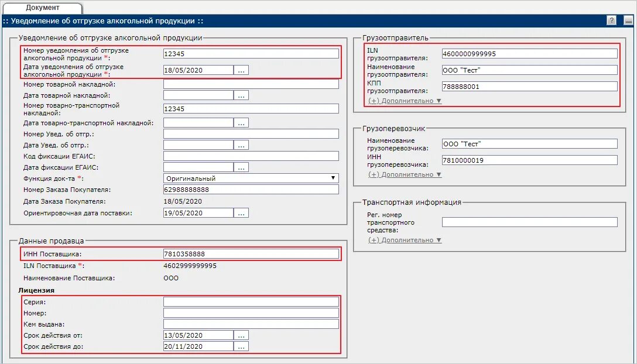Click the Наименование грузоотправителя field
This screenshot has width=637, height=364.
(530, 70)
